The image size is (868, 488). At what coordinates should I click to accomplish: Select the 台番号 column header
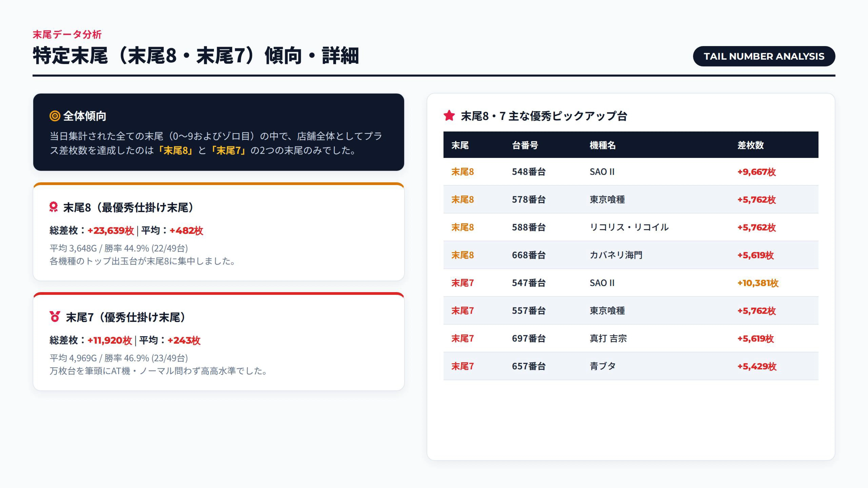[525, 145]
